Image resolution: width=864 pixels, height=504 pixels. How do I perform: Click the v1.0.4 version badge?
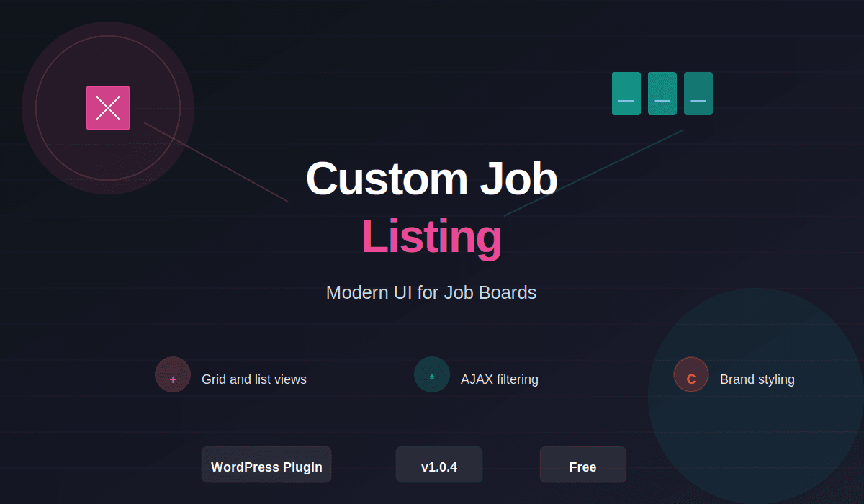(x=439, y=464)
